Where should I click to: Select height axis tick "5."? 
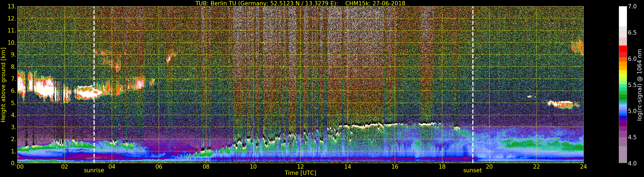(x=14, y=103)
